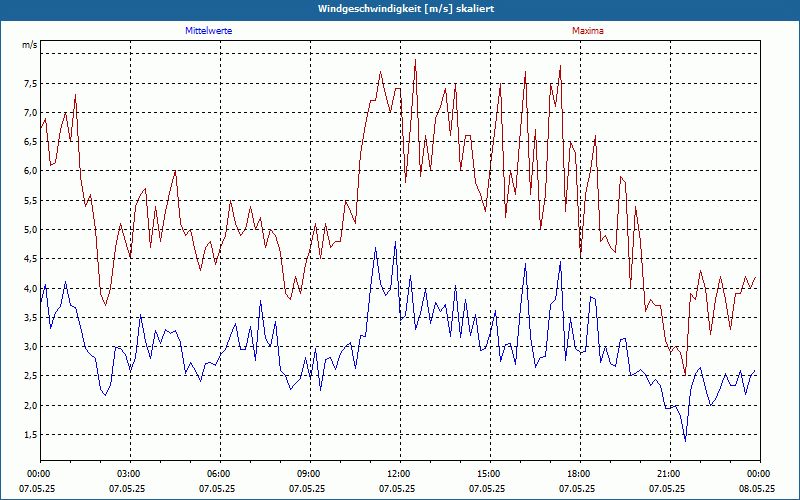
Task: Select the 2,0 y-axis value
Action: [x=30, y=406]
